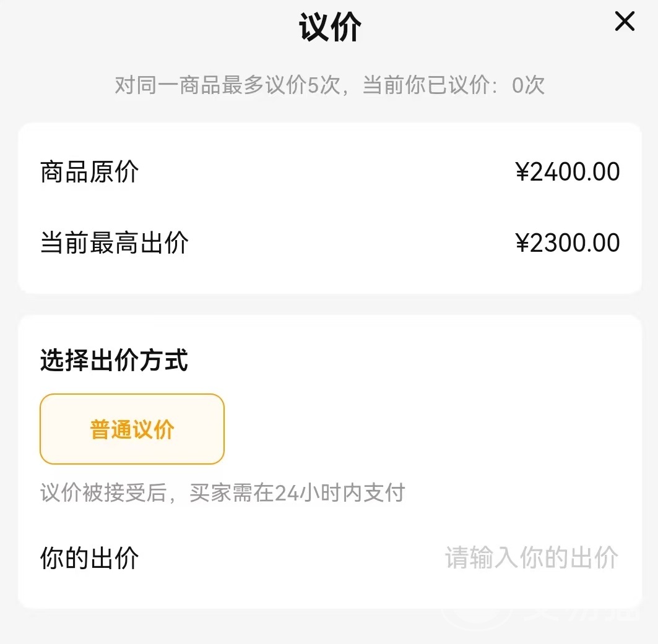Click the 商品原价 label
Image resolution: width=658 pixels, height=644 pixels.
[x=89, y=172]
